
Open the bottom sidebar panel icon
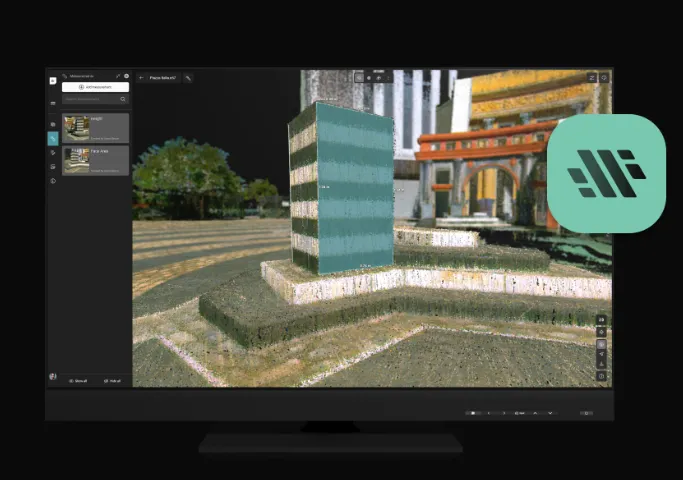click(x=52, y=181)
